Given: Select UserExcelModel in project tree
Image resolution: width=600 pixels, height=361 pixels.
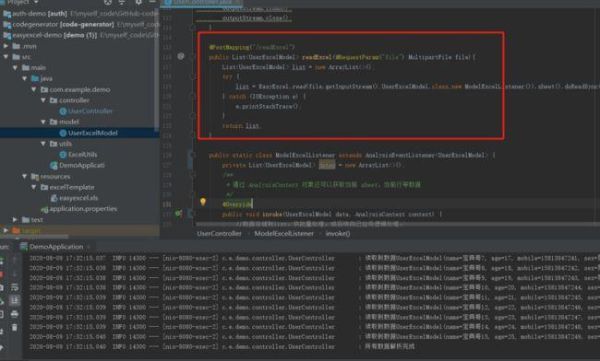Looking at the screenshot, I should point(93,133).
